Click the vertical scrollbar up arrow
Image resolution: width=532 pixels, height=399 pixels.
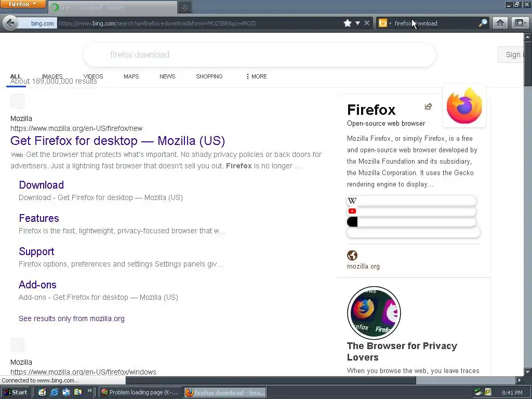tap(528, 36)
